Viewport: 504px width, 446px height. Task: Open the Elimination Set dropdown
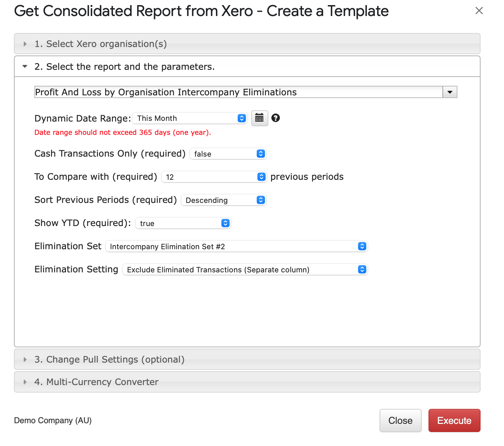tap(237, 246)
